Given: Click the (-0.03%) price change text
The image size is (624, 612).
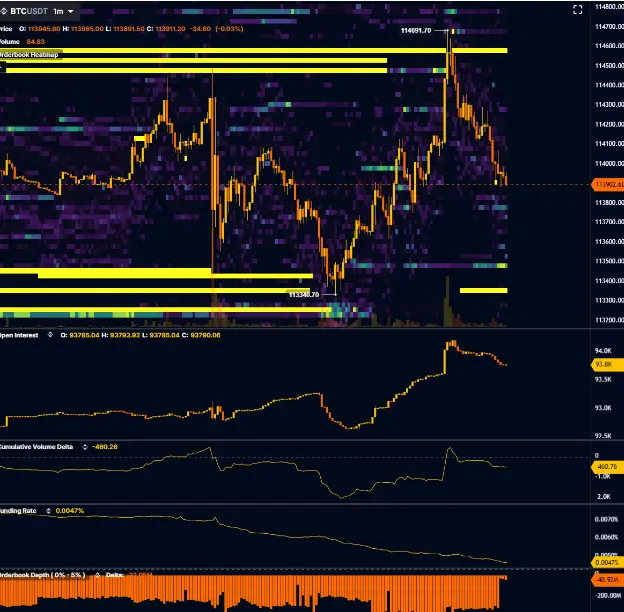Looking at the screenshot, I should click(x=229, y=29).
